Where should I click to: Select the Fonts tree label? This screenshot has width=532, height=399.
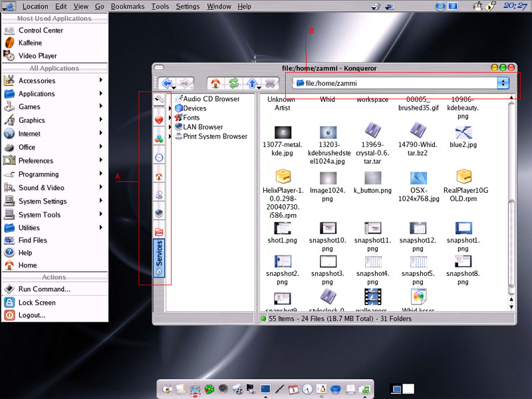point(192,118)
